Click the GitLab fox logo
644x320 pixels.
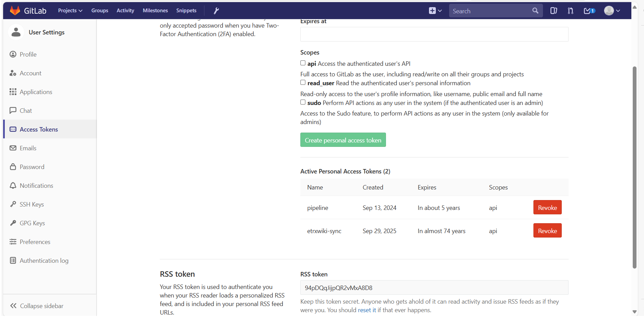point(15,11)
